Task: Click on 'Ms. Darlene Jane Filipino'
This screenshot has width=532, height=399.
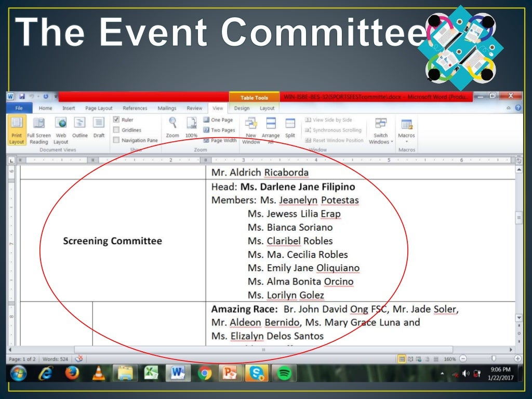Action: [298, 187]
